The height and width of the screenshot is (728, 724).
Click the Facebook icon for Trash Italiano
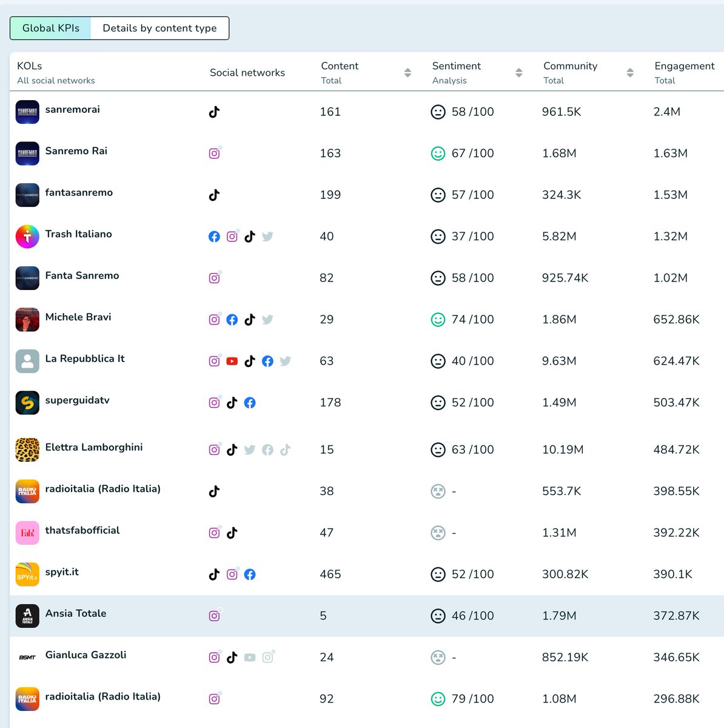coord(214,237)
